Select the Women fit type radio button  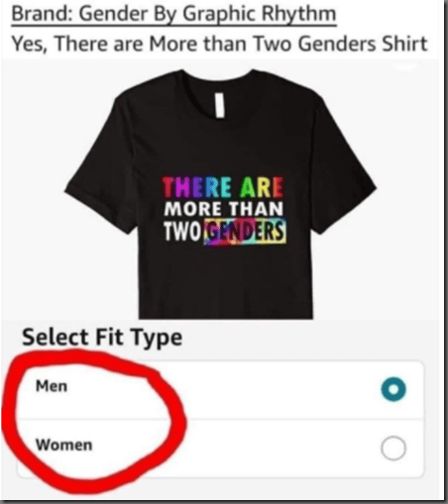tap(393, 449)
